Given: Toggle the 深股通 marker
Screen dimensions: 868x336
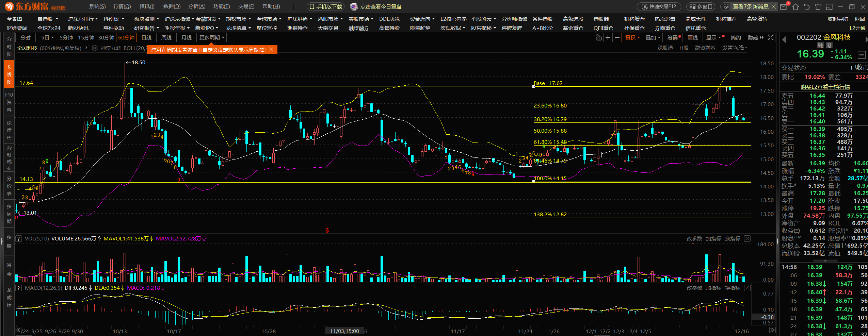Looking at the screenshot, I should (665, 48).
